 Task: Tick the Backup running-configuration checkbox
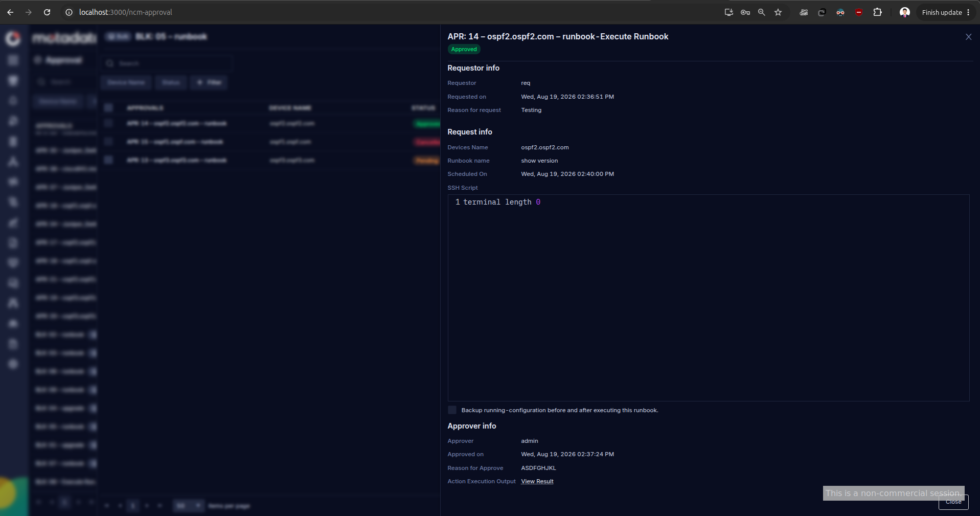point(452,410)
